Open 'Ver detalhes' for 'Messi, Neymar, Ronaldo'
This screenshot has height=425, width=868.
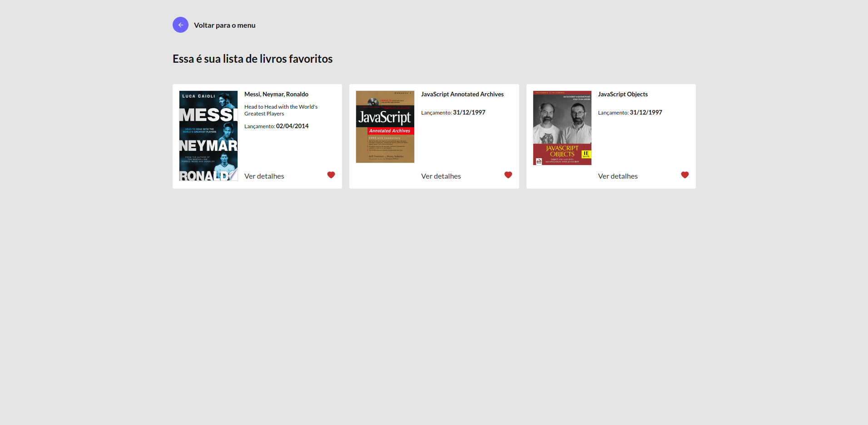[x=264, y=176]
